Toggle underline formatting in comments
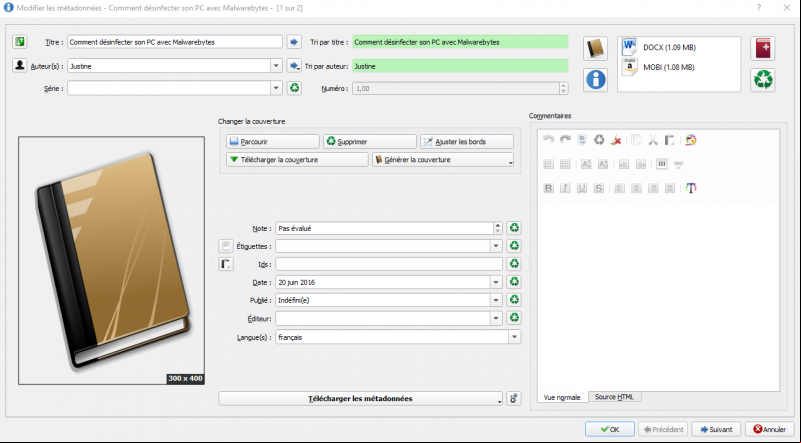This screenshot has height=443, width=801. pos(582,188)
